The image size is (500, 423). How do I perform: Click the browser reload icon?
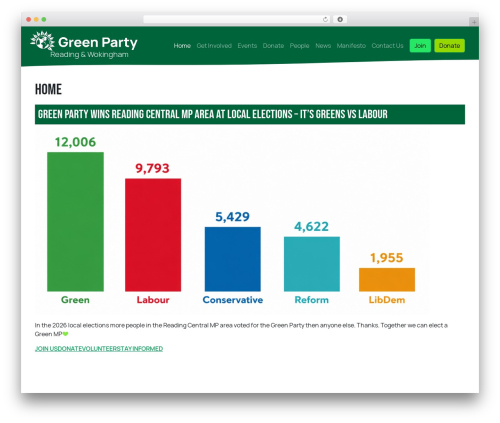[x=325, y=19]
